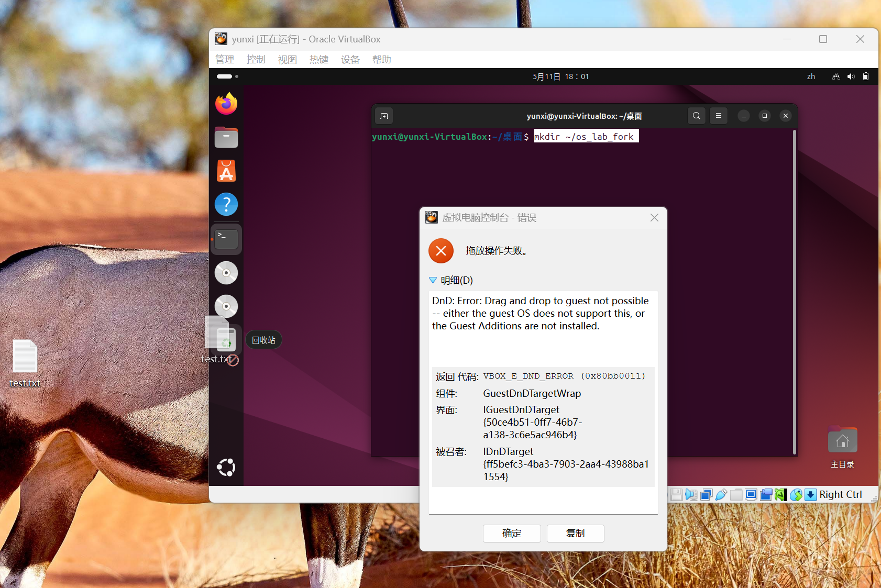The height and width of the screenshot is (588, 881).
Task: Open Firefox from the Ubuntu dock
Action: pos(226,104)
